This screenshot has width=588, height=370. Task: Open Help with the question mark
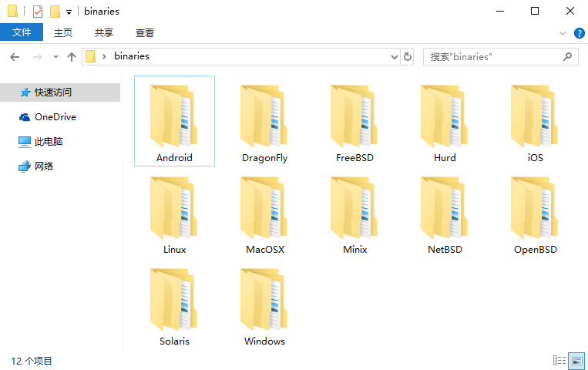tap(580, 33)
